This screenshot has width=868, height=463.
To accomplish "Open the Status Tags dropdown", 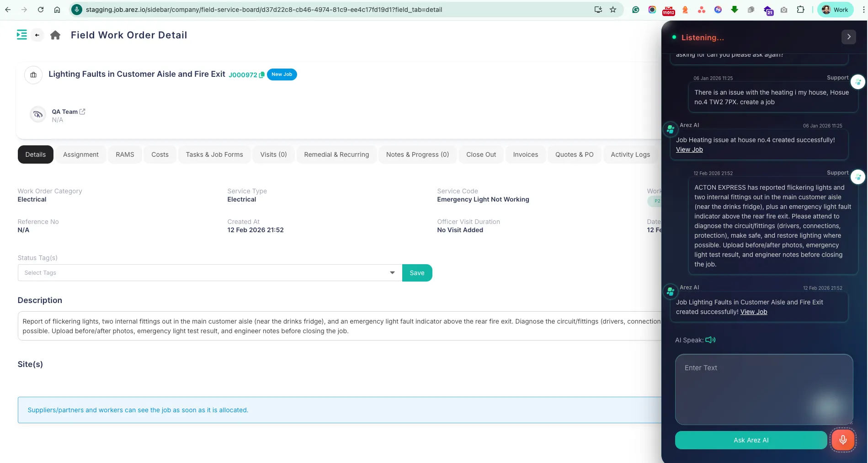I will click(206, 273).
